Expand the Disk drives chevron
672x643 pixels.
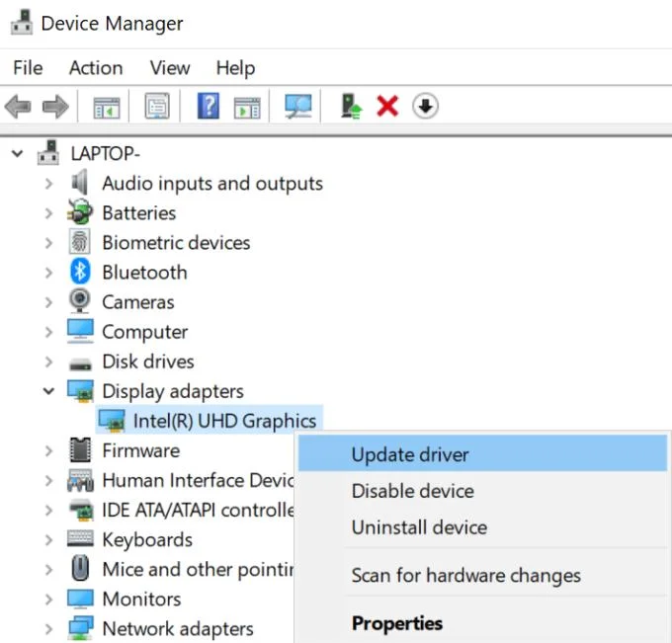[48, 362]
